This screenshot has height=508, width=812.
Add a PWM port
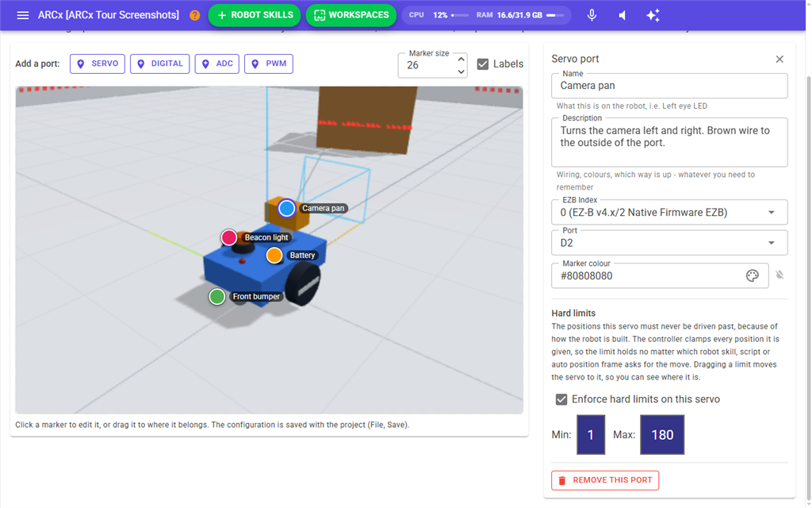[x=269, y=63]
